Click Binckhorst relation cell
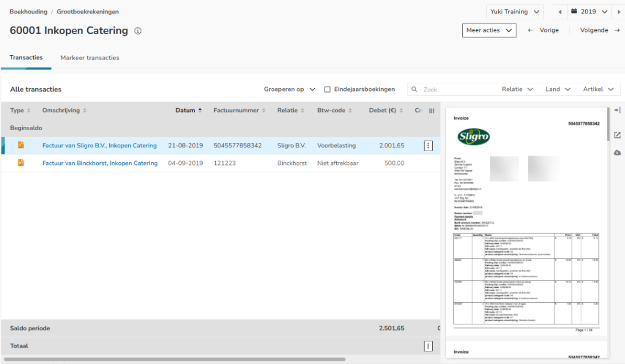Image resolution: width=625 pixels, height=364 pixels. (292, 163)
